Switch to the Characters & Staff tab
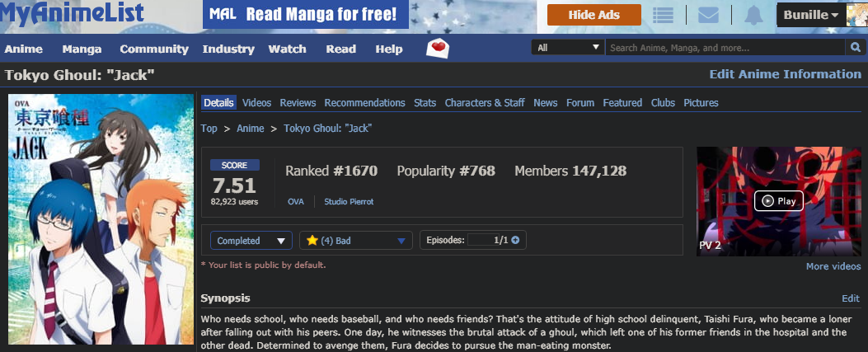Viewport: 868px width, 352px height. click(x=485, y=103)
